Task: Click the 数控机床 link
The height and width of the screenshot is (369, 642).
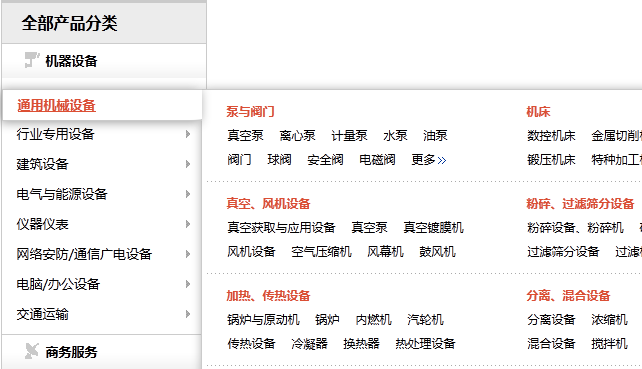Action: pyautogui.click(x=552, y=136)
